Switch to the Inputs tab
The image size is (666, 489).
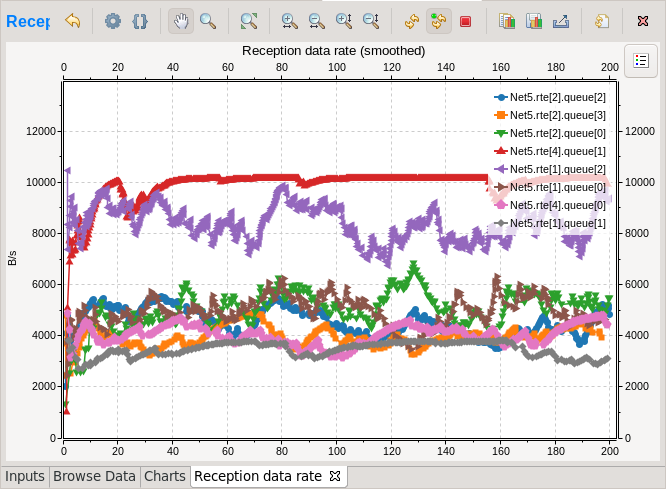tap(25, 476)
